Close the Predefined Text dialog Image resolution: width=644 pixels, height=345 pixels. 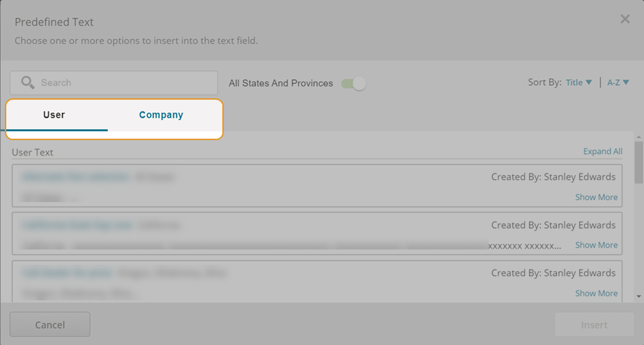tap(624, 19)
